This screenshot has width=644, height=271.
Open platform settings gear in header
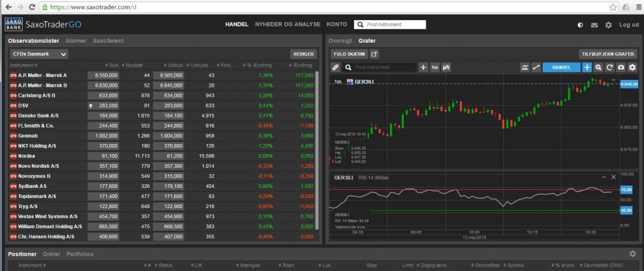click(x=608, y=25)
